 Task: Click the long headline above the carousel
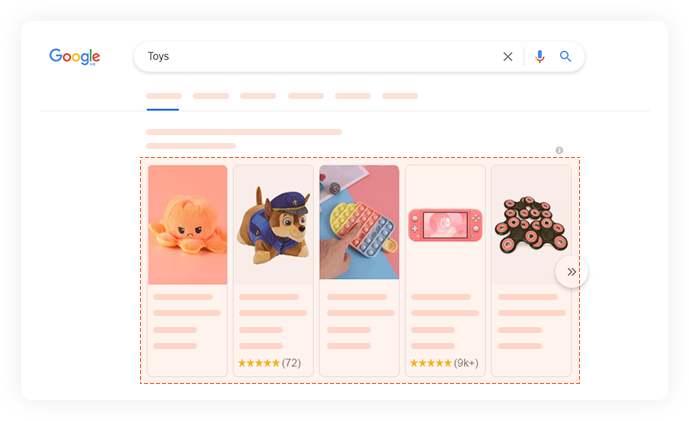[244, 132]
